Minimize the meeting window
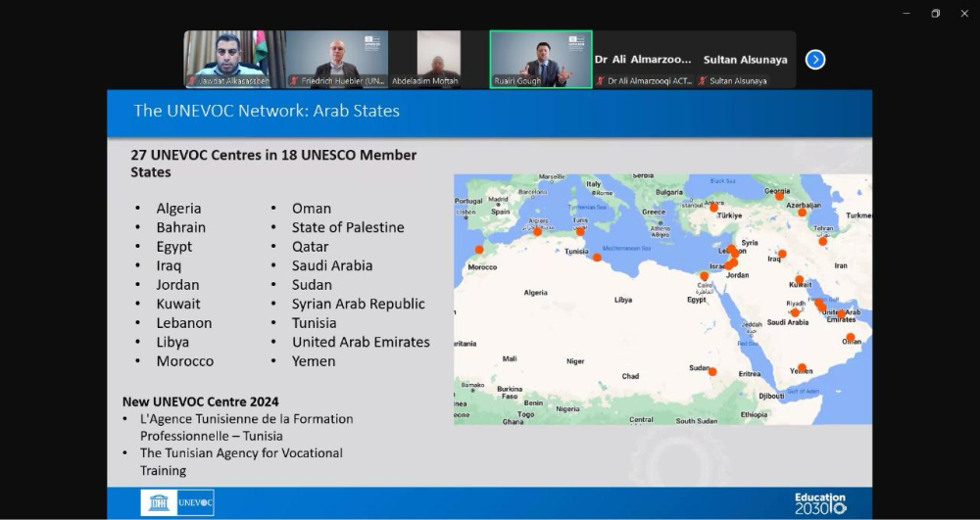The width and height of the screenshot is (980, 520). point(906,13)
